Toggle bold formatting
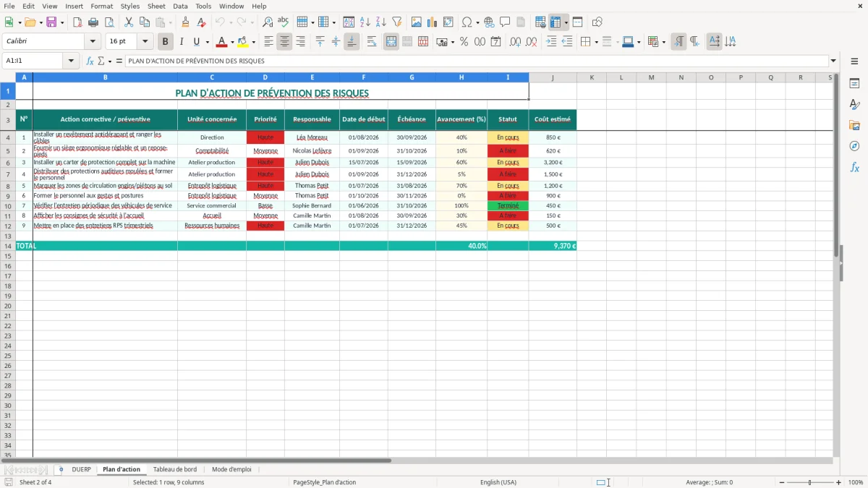 tap(166, 42)
